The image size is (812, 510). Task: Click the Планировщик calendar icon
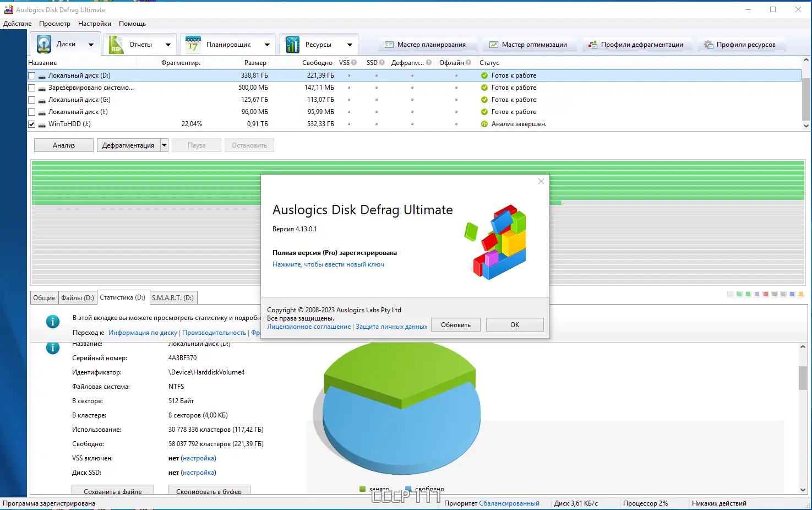click(193, 44)
